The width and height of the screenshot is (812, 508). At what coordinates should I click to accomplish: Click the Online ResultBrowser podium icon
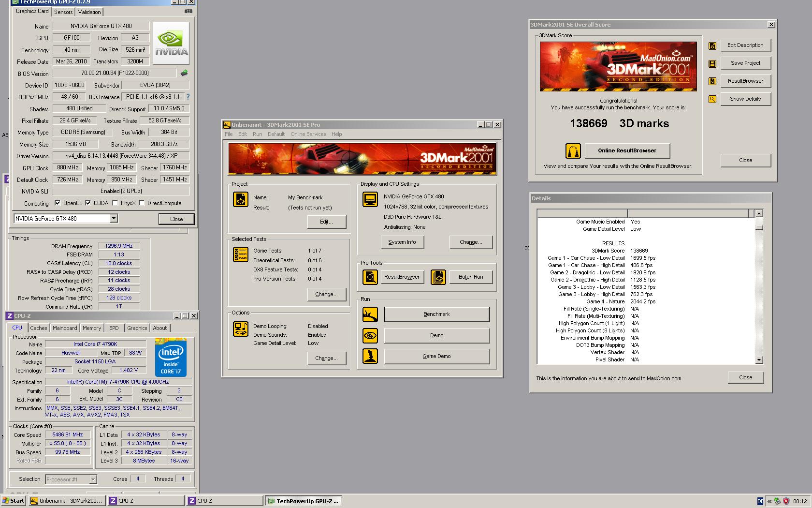point(573,151)
